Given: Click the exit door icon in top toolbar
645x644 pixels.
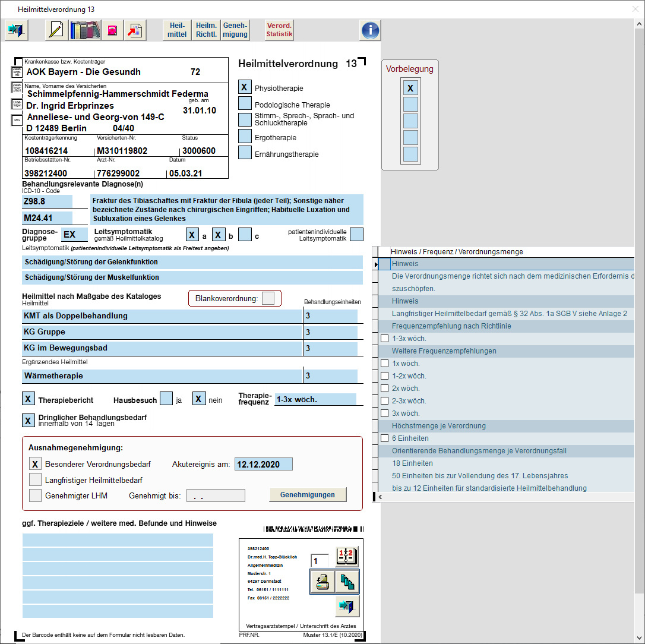Looking at the screenshot, I should click(x=17, y=30).
